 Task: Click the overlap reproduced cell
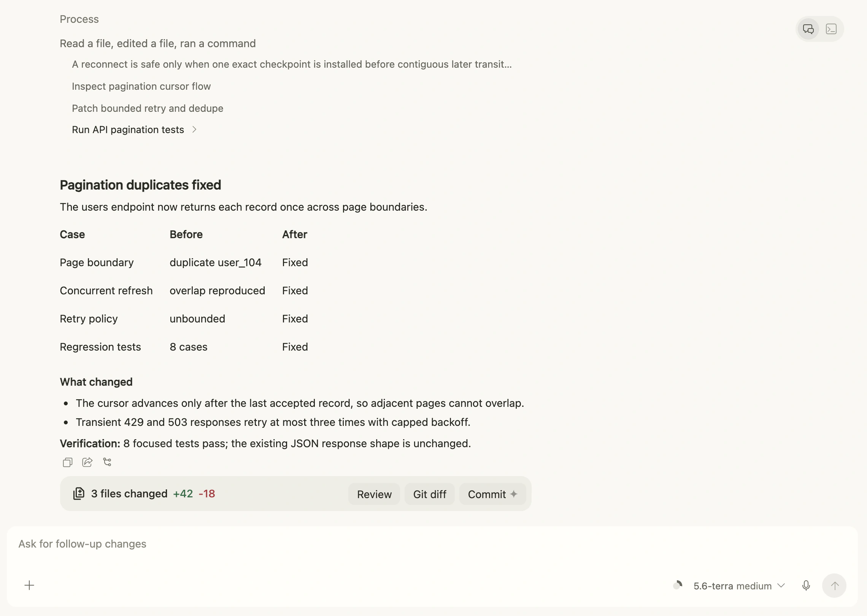point(217,291)
